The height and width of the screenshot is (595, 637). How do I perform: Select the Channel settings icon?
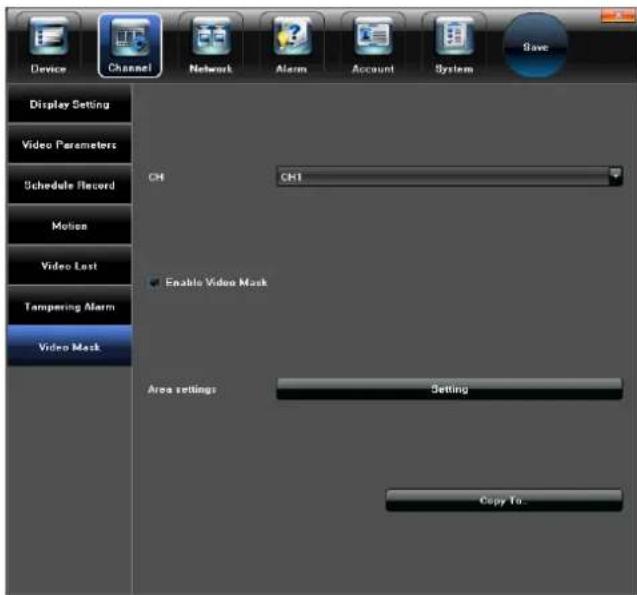(130, 45)
